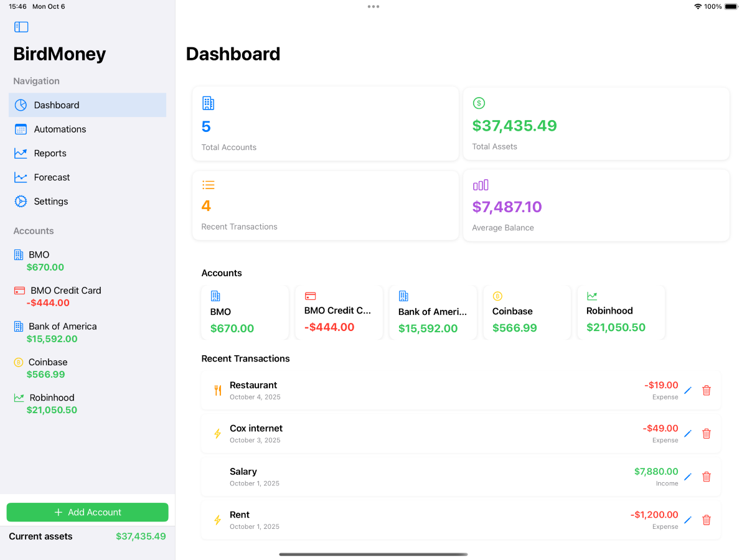Edit the Cox internet transaction
Image resolution: width=747 pixels, height=560 pixels.
tap(688, 434)
